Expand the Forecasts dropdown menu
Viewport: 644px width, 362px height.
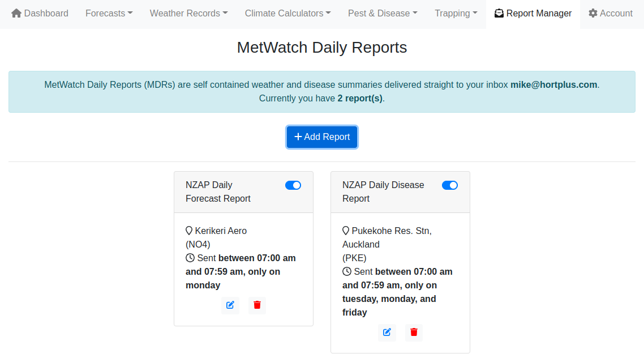(x=109, y=13)
